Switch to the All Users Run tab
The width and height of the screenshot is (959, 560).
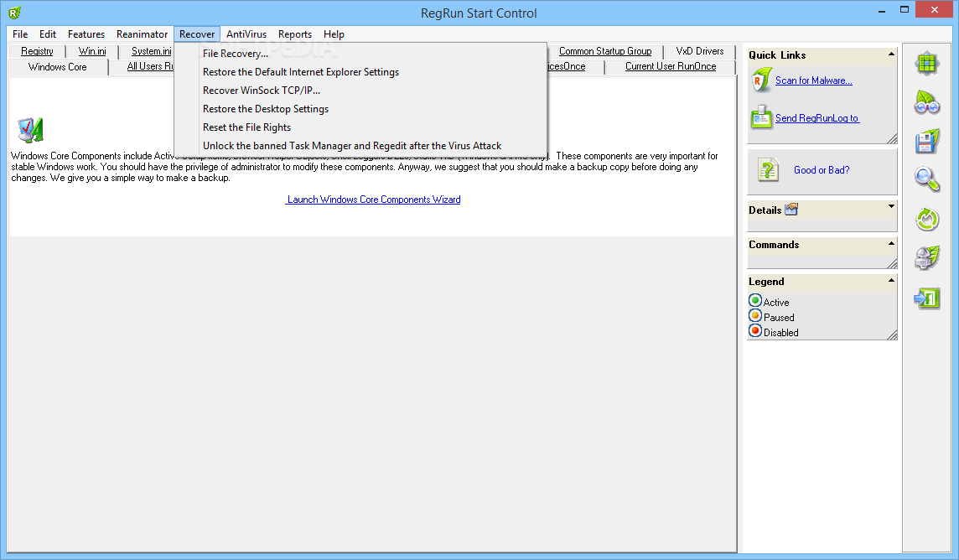coord(150,66)
